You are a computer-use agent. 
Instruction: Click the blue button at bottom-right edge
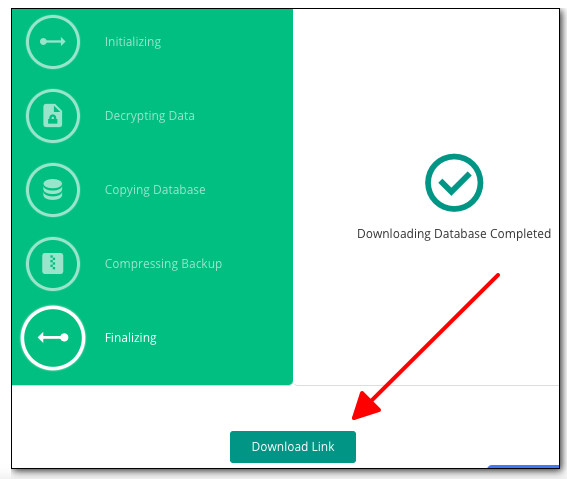[x=523, y=467]
